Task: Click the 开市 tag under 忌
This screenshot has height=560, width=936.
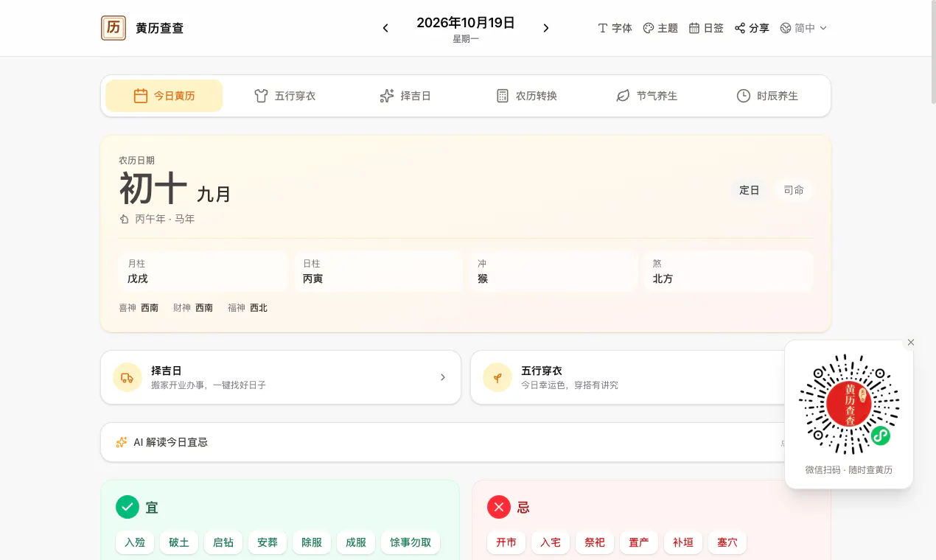Action: point(506,542)
